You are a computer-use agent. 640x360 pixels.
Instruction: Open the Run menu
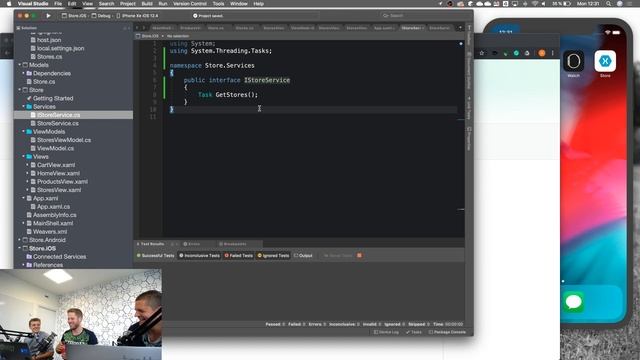tap(162, 4)
